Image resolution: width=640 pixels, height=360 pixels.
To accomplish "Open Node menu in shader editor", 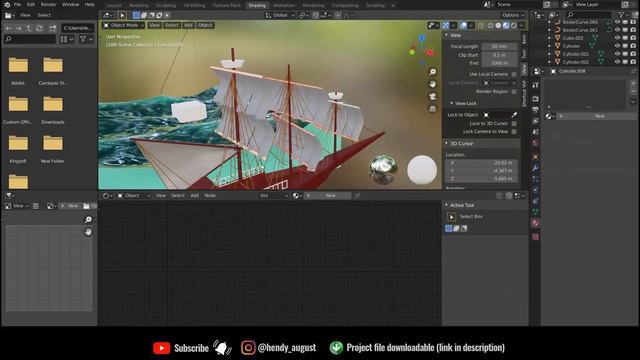I will pos(210,196).
